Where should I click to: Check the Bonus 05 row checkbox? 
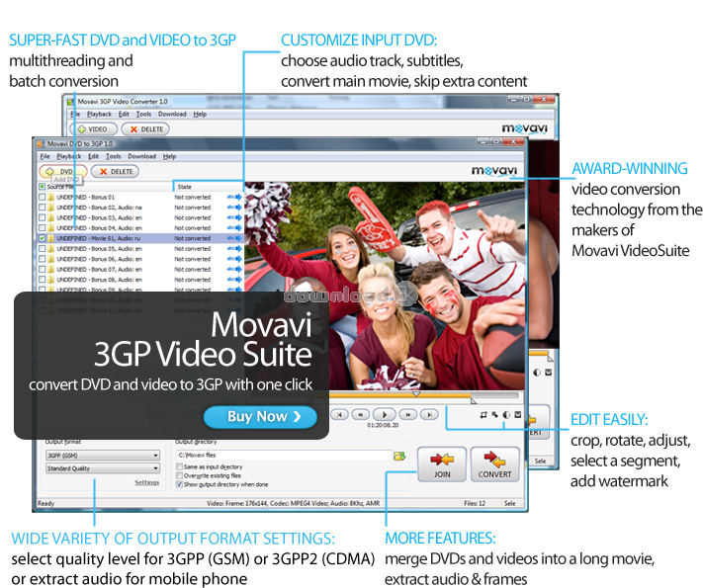[x=43, y=248]
